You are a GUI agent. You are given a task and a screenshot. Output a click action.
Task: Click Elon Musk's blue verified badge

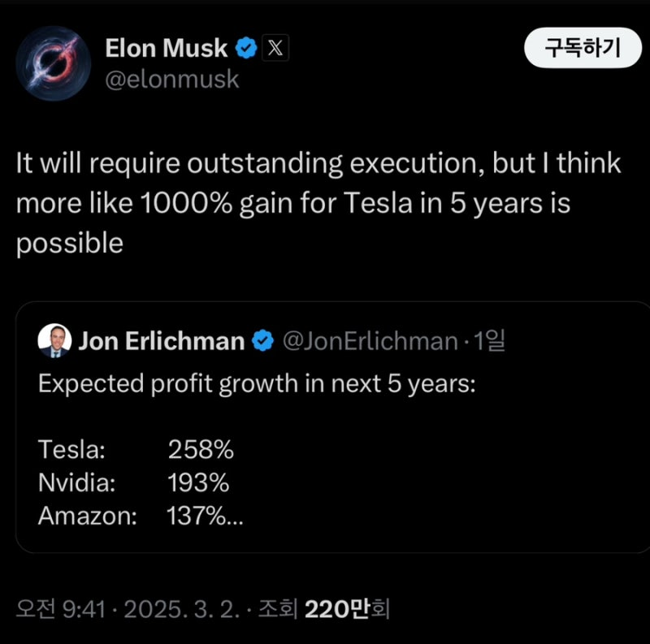tap(246, 48)
